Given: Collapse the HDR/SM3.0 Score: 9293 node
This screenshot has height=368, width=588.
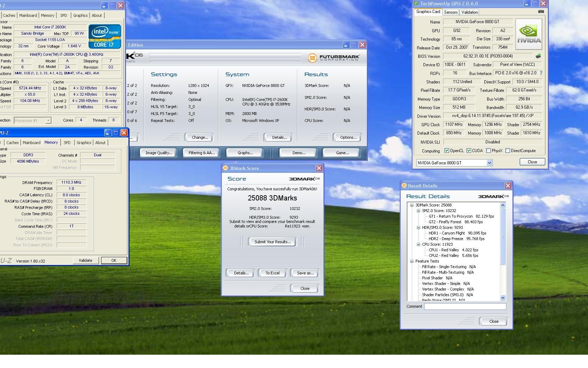Looking at the screenshot, I should click(418, 228).
